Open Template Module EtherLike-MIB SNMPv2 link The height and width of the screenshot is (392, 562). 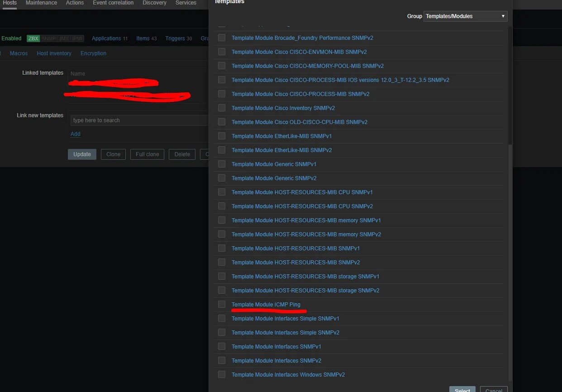pyautogui.click(x=281, y=150)
